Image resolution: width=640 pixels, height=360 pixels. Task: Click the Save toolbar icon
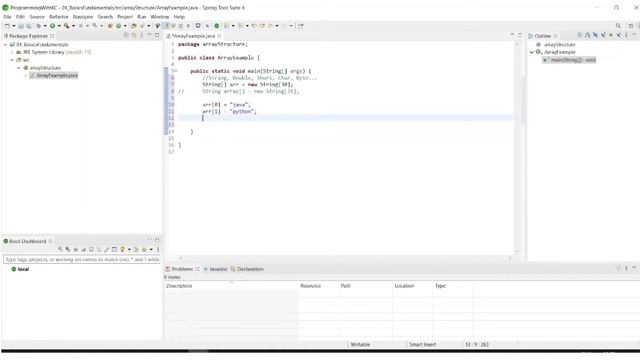pos(21,26)
